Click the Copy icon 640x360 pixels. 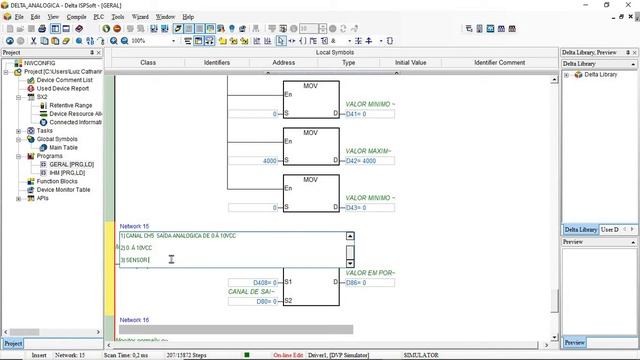coord(44,41)
